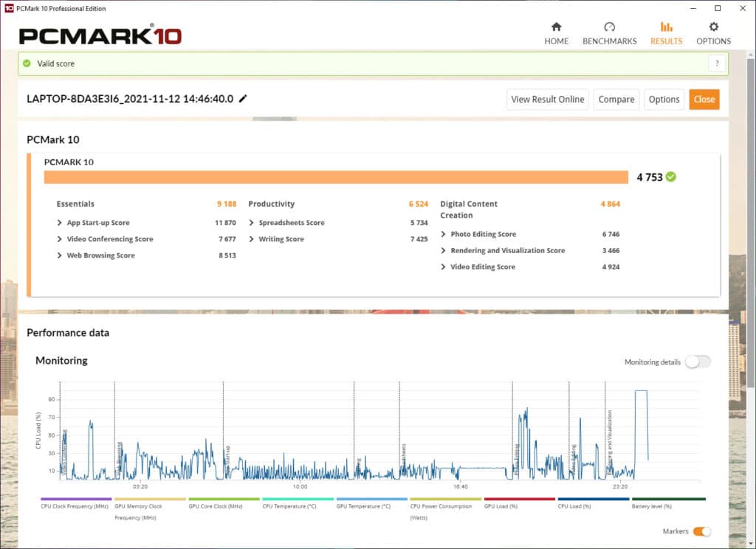The width and height of the screenshot is (756, 549).
Task: Click the result Options button
Action: click(x=664, y=100)
